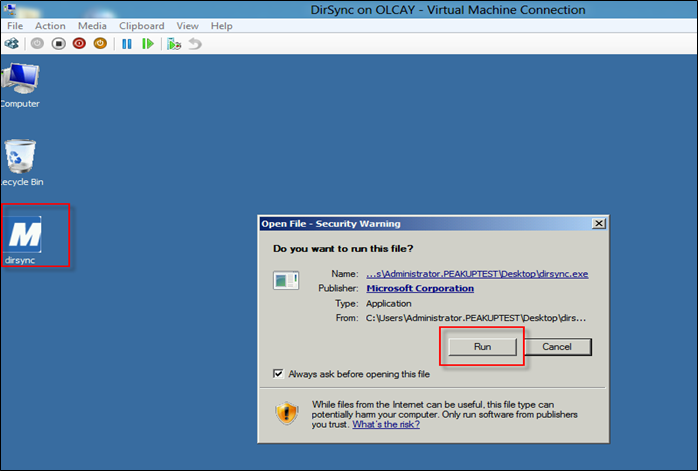
Task: Click the Type value Application
Action: click(389, 304)
